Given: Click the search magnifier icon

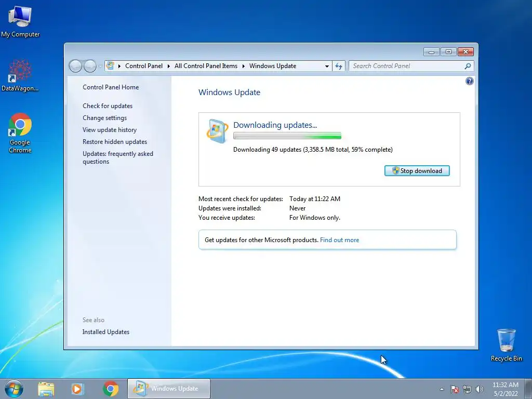Looking at the screenshot, I should pos(468,66).
